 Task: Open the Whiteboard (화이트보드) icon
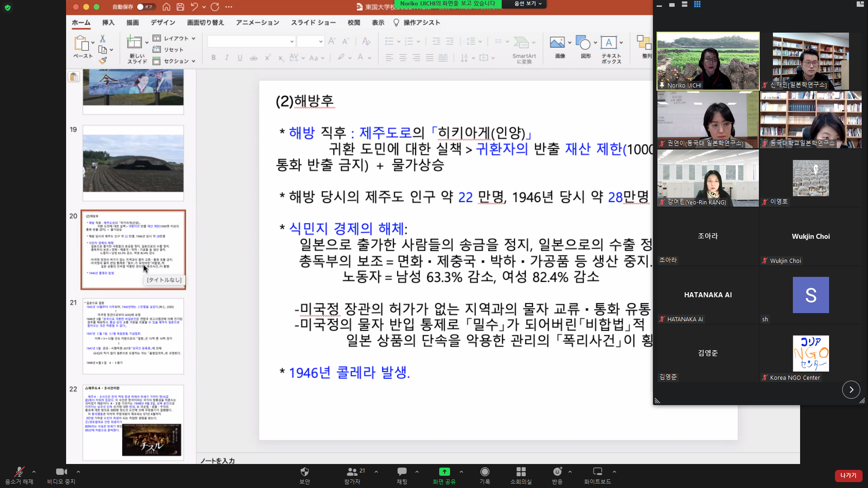(597, 472)
